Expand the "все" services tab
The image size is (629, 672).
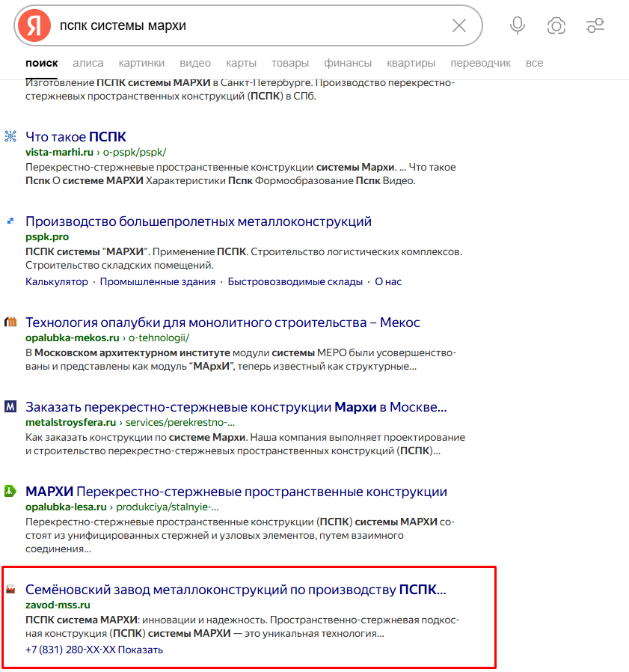(x=534, y=63)
